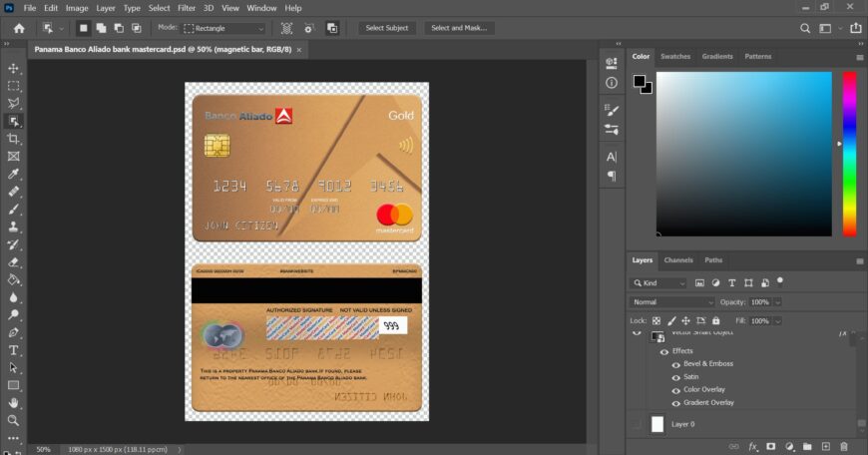Viewport: 868px width, 455px height.
Task: Create a new layer with plus icon
Action: [x=825, y=446]
